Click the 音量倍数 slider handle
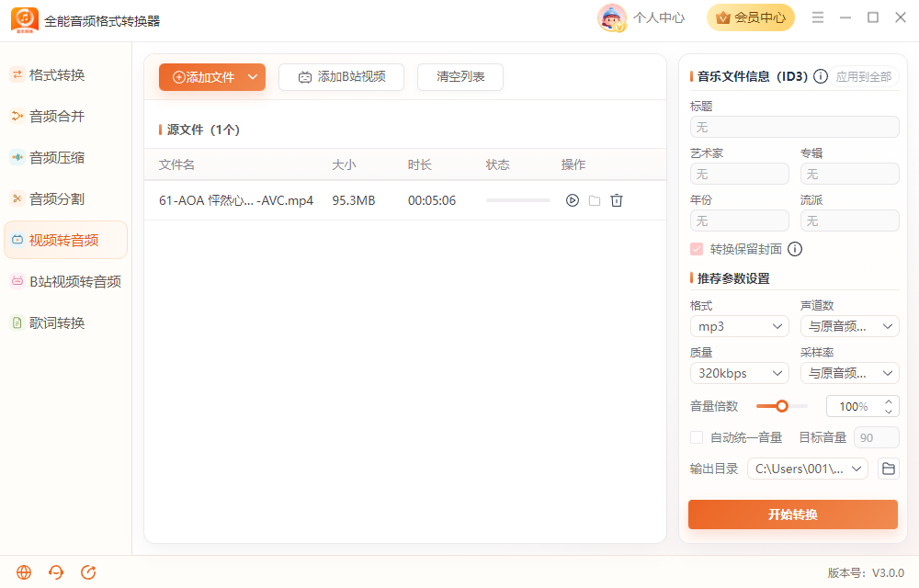 [x=782, y=406]
